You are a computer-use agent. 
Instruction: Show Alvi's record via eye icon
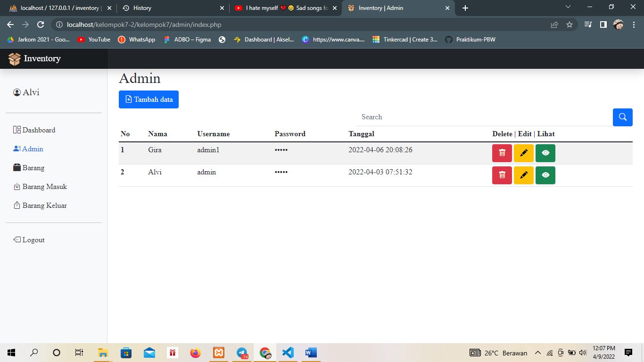[x=545, y=175]
